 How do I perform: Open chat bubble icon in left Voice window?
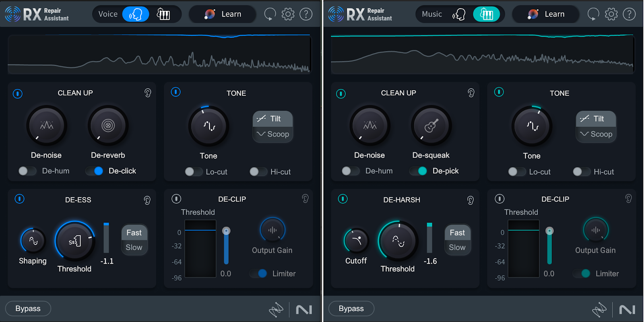pos(270,14)
